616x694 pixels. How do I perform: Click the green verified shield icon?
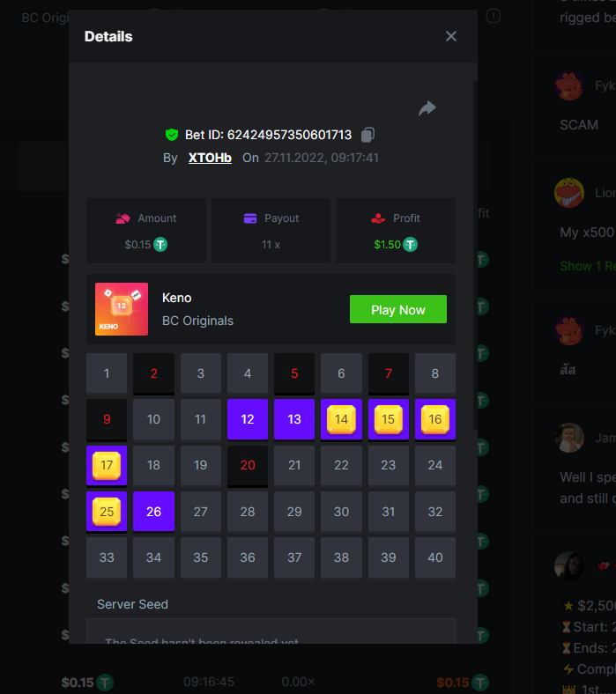pyautogui.click(x=171, y=135)
